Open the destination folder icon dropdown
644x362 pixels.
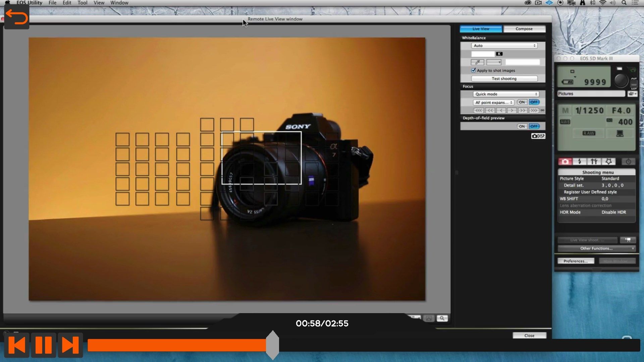click(632, 94)
